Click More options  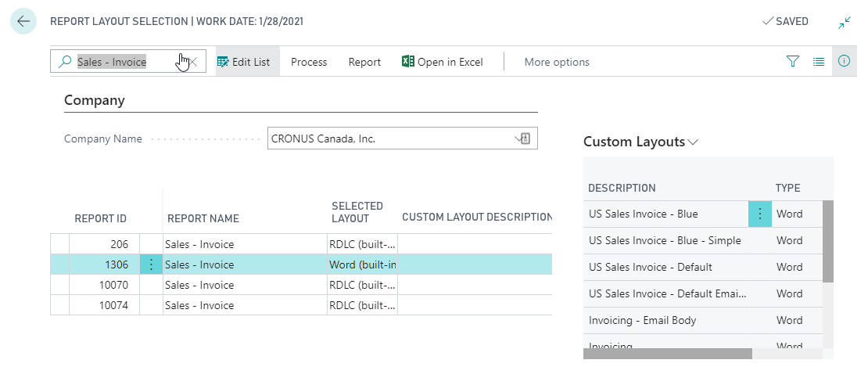click(557, 62)
